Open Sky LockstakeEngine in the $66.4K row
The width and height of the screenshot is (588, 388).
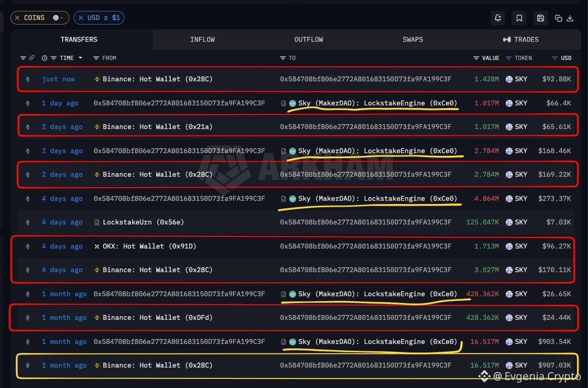click(x=378, y=103)
